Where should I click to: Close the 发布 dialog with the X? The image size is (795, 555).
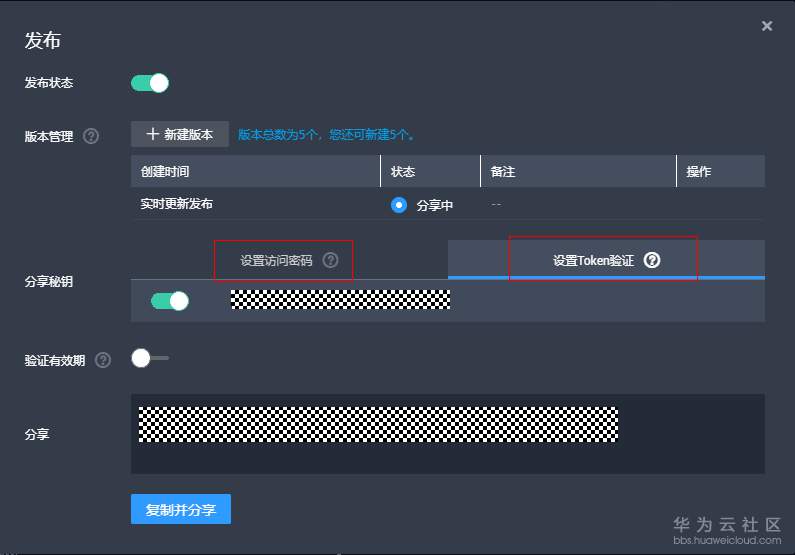click(x=767, y=26)
